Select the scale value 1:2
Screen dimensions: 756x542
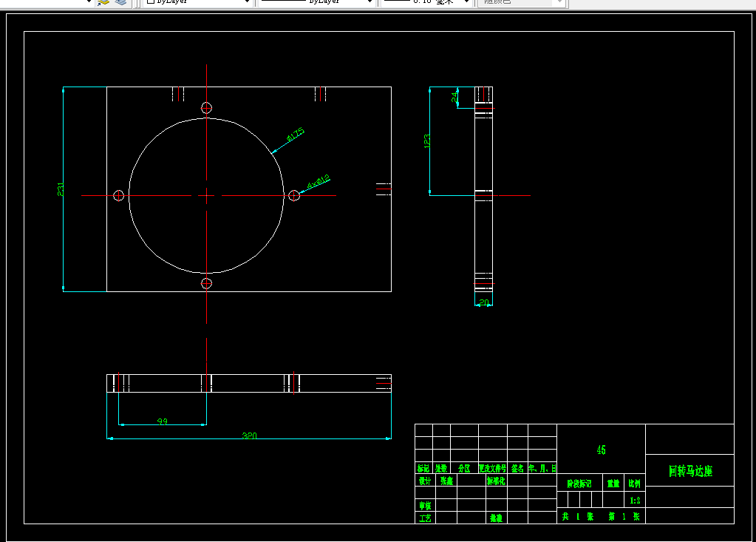tap(635, 501)
